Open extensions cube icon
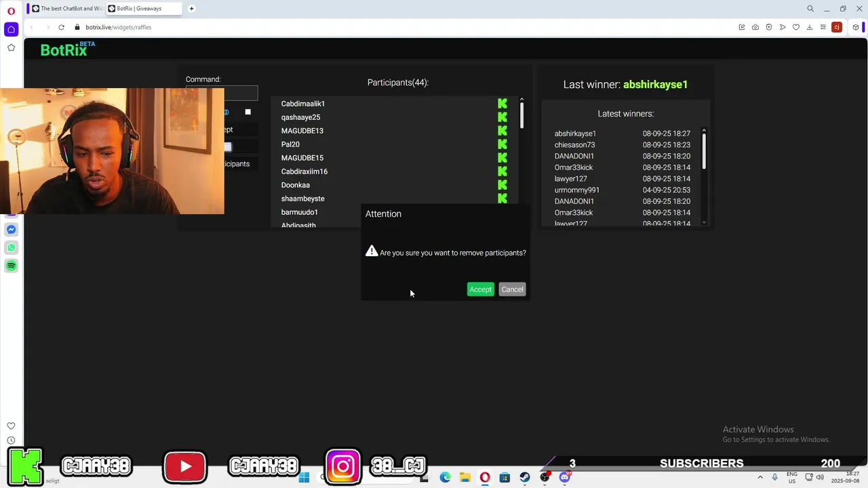This screenshot has width=868, height=488. pyautogui.click(x=856, y=27)
